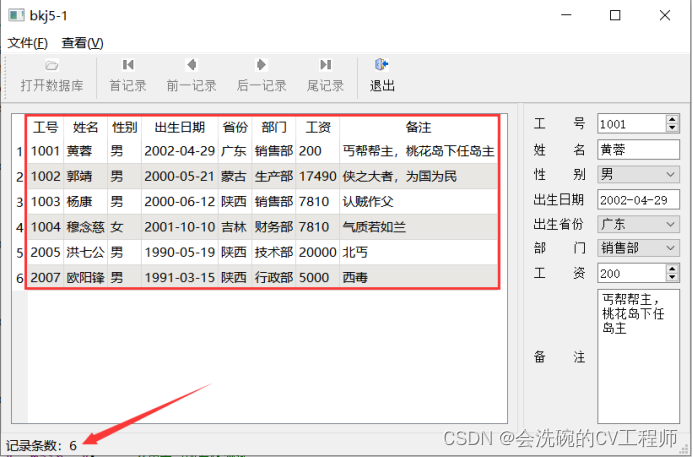693x457 pixels.
Task: Select row header 1 in table
Action: [19, 152]
